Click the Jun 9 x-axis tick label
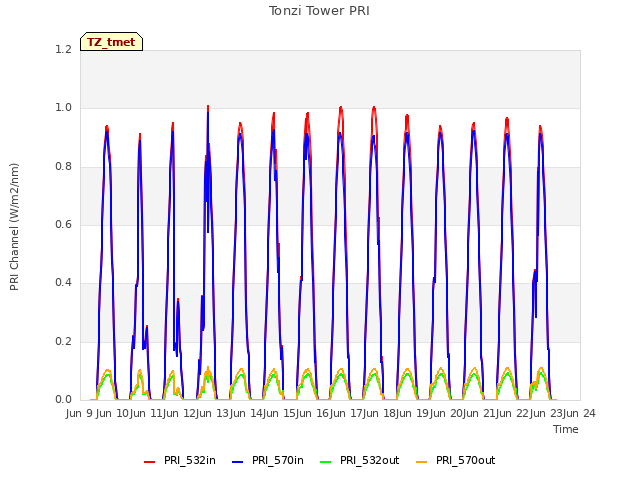This screenshot has width=640, height=480. [79, 413]
